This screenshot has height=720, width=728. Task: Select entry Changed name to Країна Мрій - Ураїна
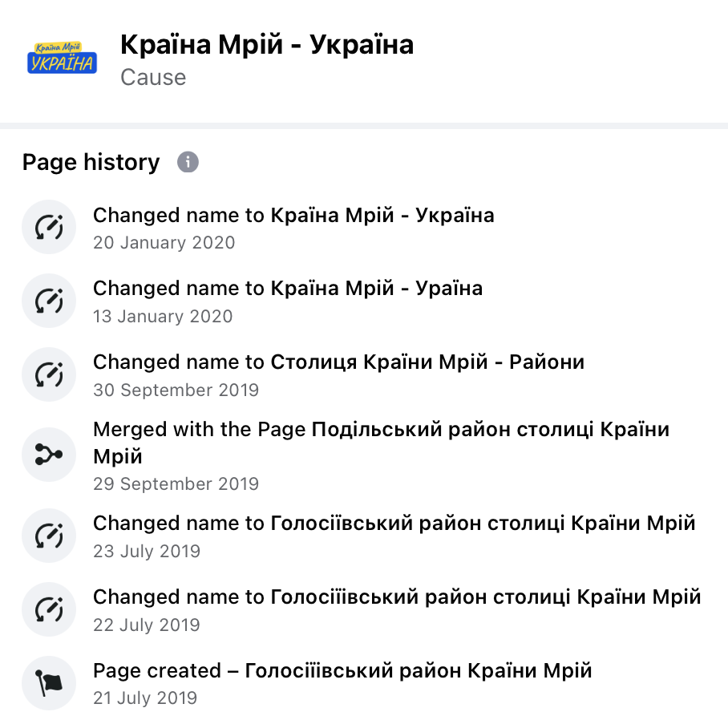288,289
